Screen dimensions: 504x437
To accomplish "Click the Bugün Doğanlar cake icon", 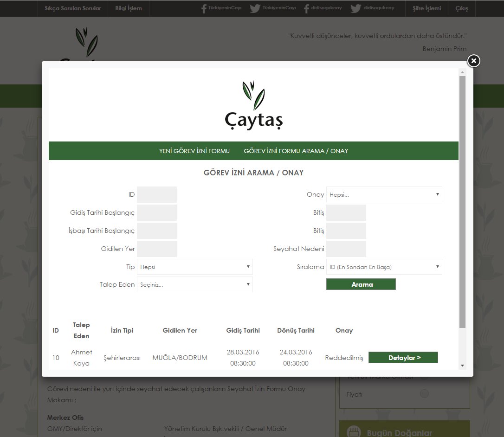I will 354,431.
